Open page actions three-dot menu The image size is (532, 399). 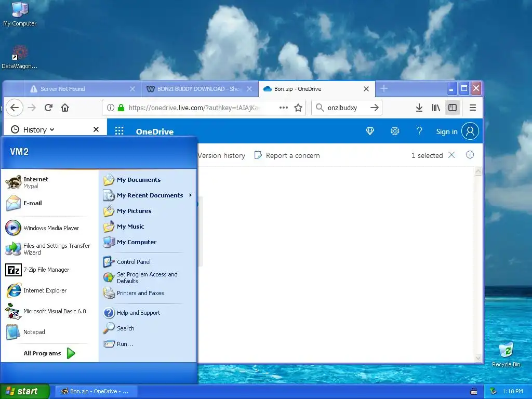283,108
